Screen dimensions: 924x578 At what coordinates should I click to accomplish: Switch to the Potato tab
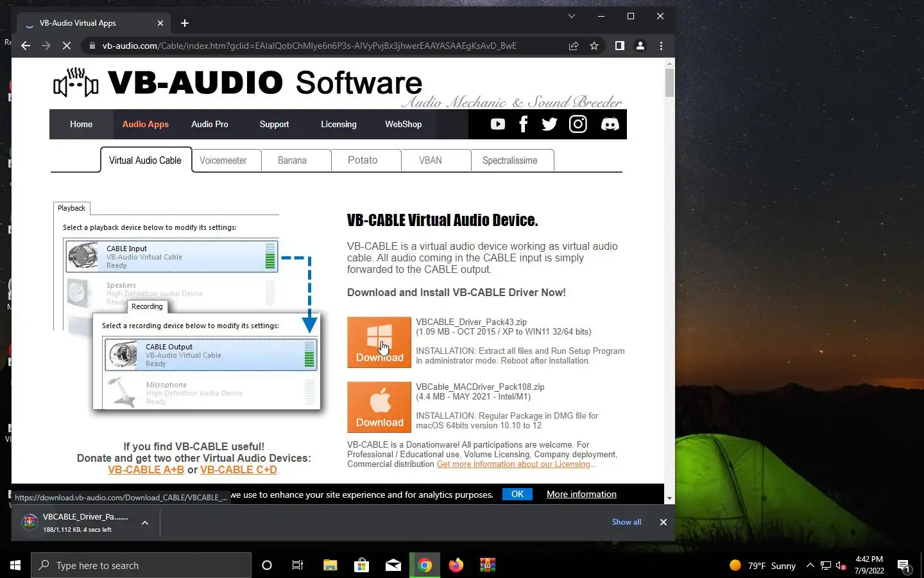(366, 161)
